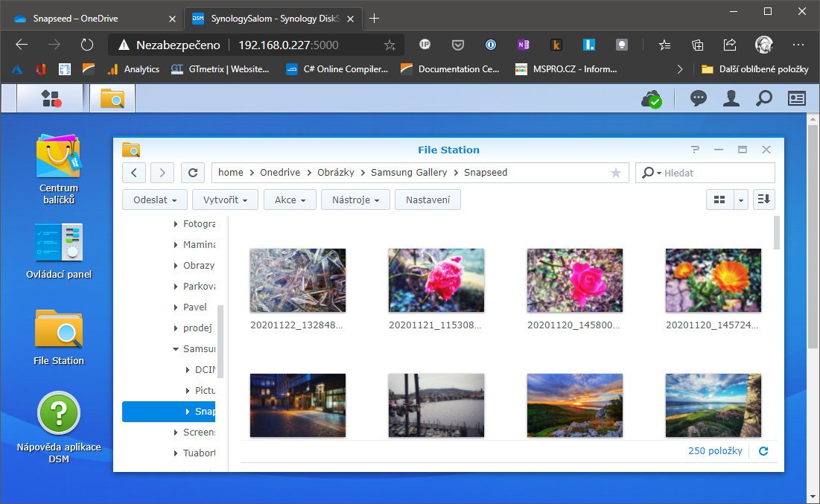Image resolution: width=820 pixels, height=504 pixels.
Task: Open Nápověda aplikace DSM help icon
Action: [59, 427]
